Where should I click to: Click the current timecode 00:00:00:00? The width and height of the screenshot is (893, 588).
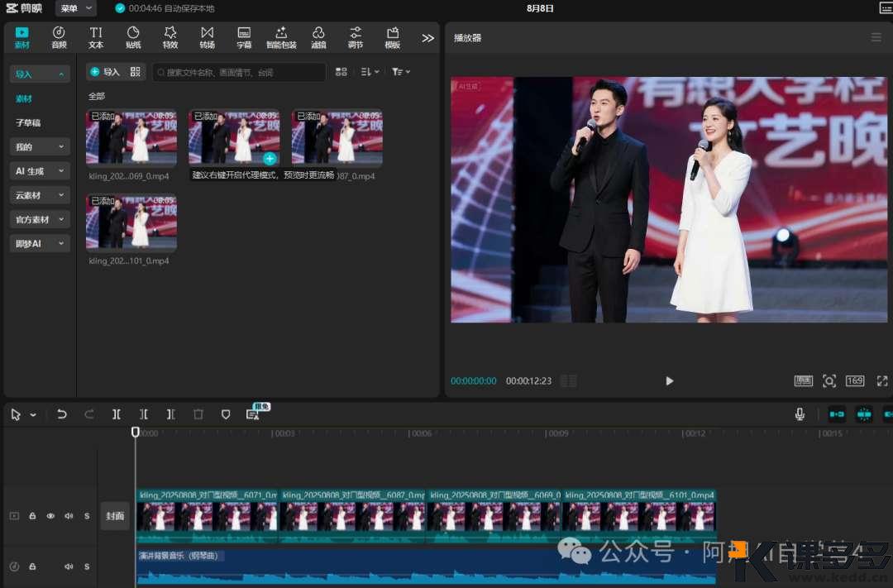474,381
